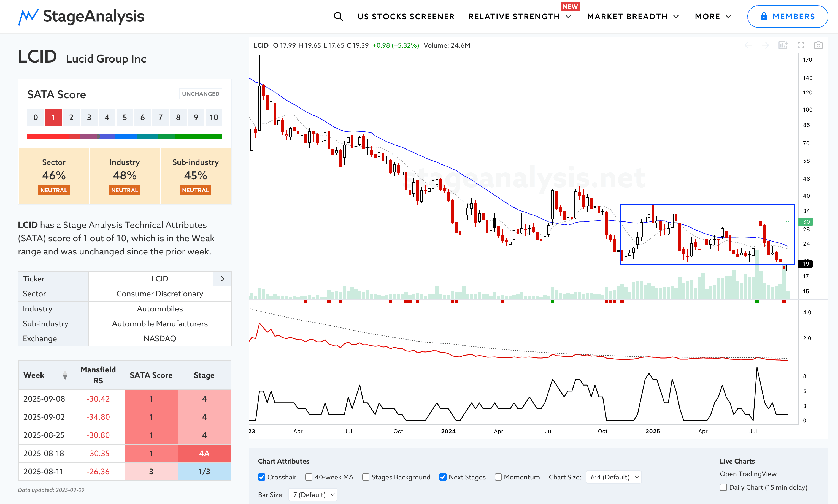
Task: Open Ticker row chevron arrow
Action: click(223, 279)
